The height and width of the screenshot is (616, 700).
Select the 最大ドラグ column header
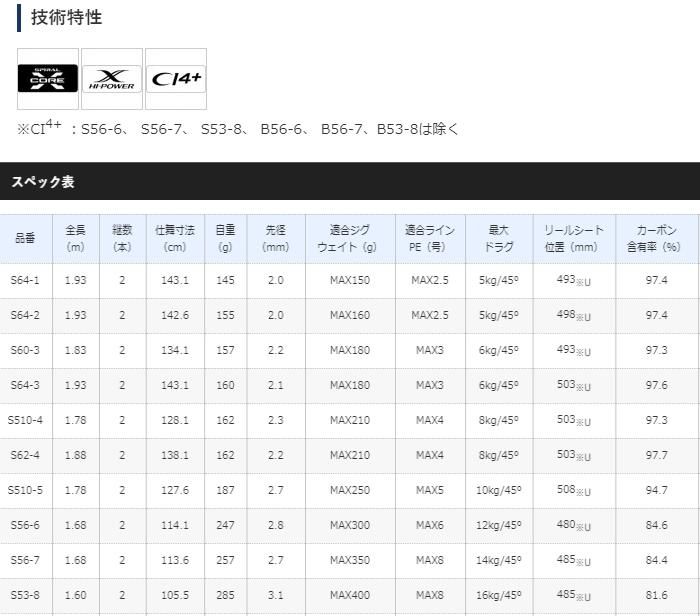pyautogui.click(x=498, y=238)
